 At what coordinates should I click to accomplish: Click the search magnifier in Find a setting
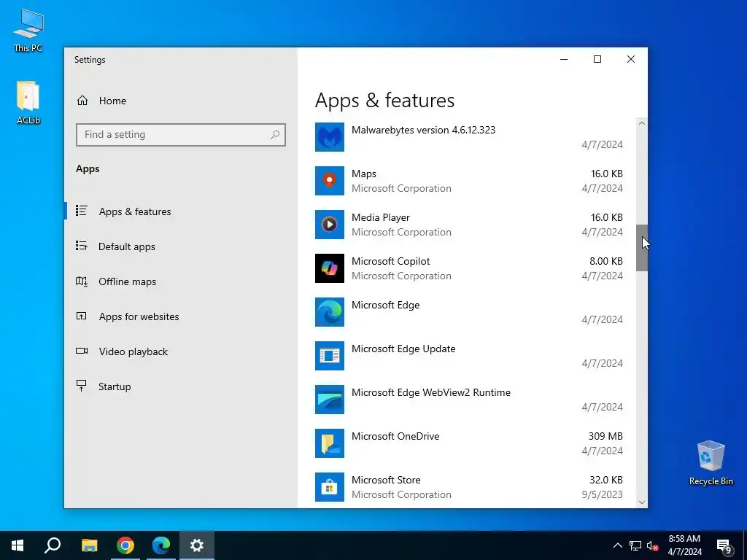point(275,135)
